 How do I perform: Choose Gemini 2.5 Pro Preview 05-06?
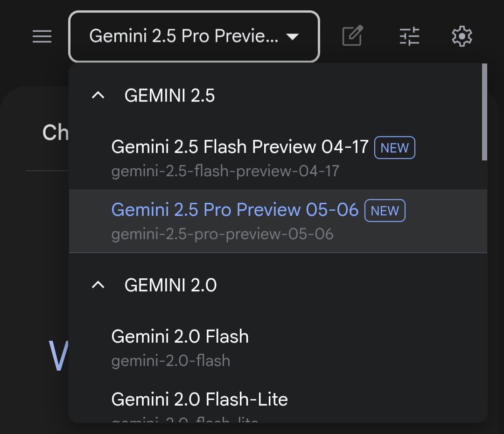click(x=235, y=210)
